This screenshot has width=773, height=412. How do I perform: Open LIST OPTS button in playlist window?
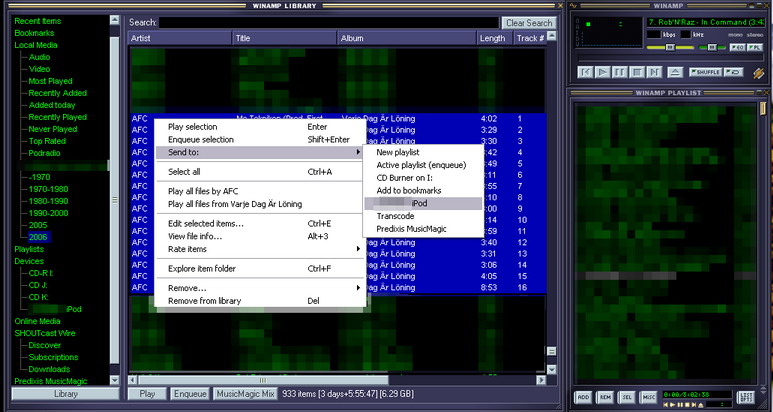tap(746, 397)
